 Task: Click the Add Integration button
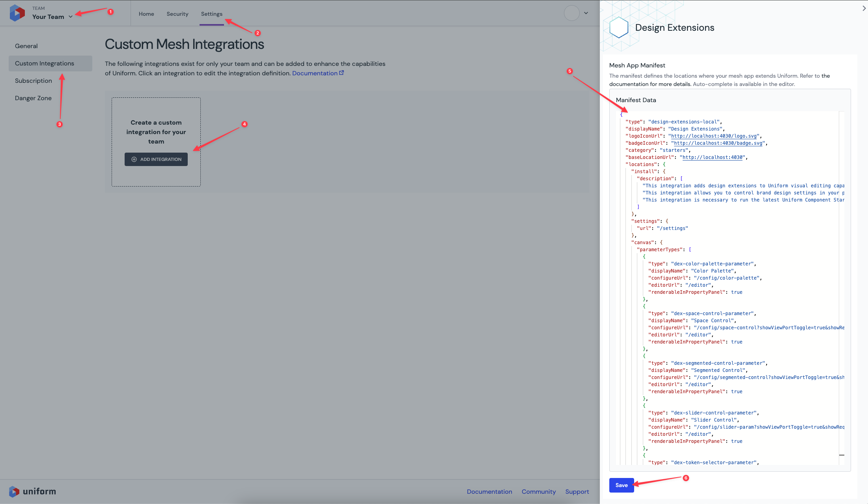tap(156, 159)
